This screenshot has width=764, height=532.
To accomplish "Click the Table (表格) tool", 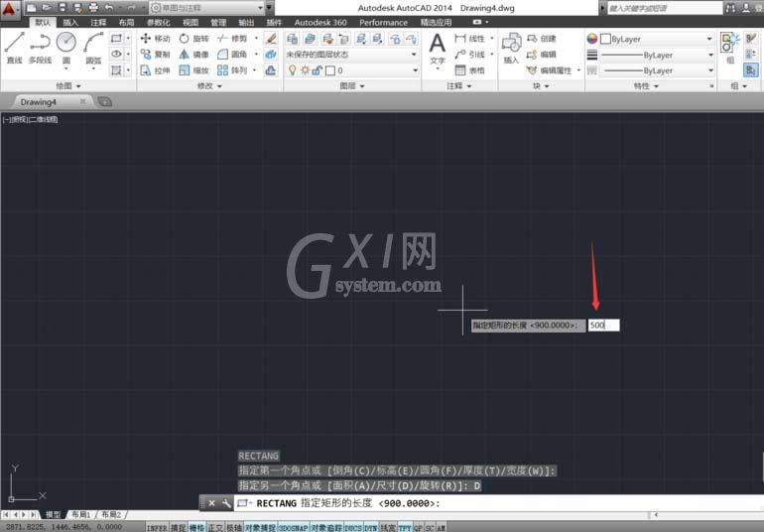I will coord(469,70).
